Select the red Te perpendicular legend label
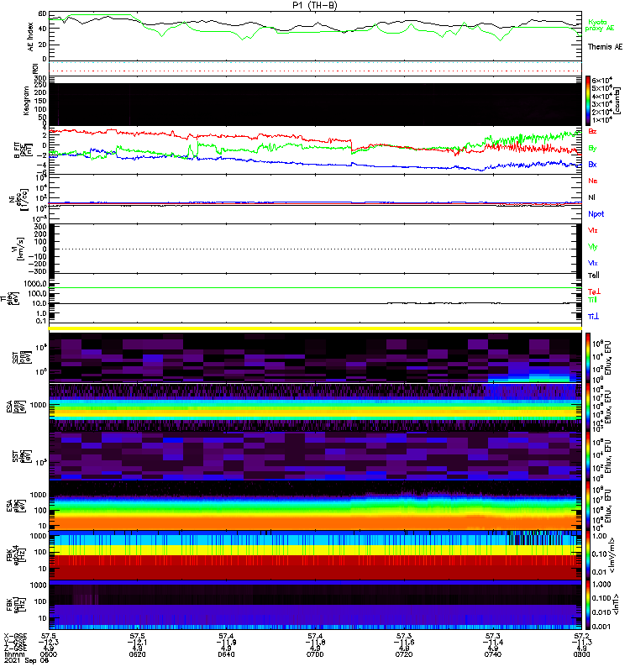 pyautogui.click(x=594, y=291)
